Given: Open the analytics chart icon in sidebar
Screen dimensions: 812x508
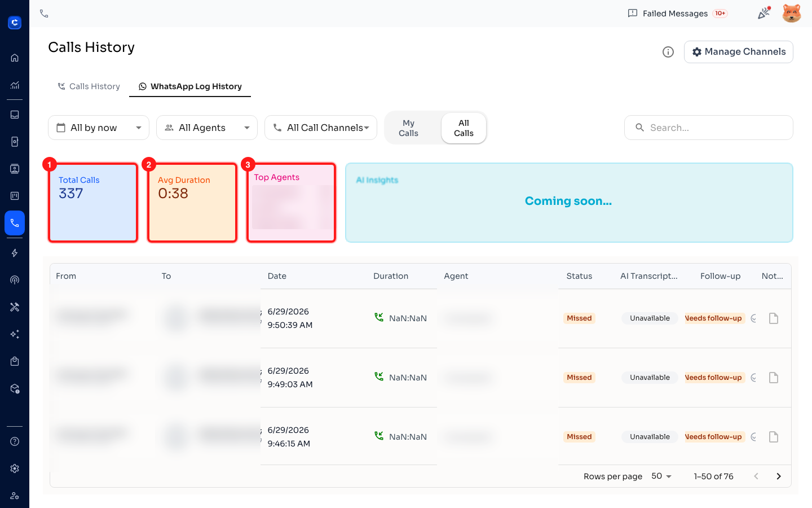Looking at the screenshot, I should [x=15, y=85].
